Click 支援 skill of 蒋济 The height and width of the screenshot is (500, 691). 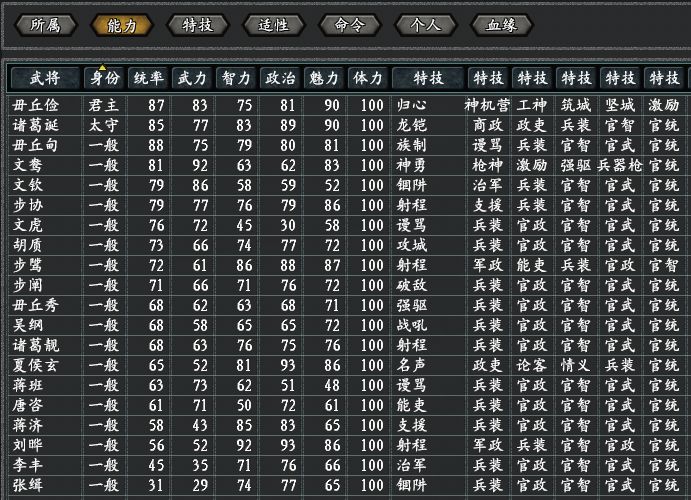pos(411,426)
